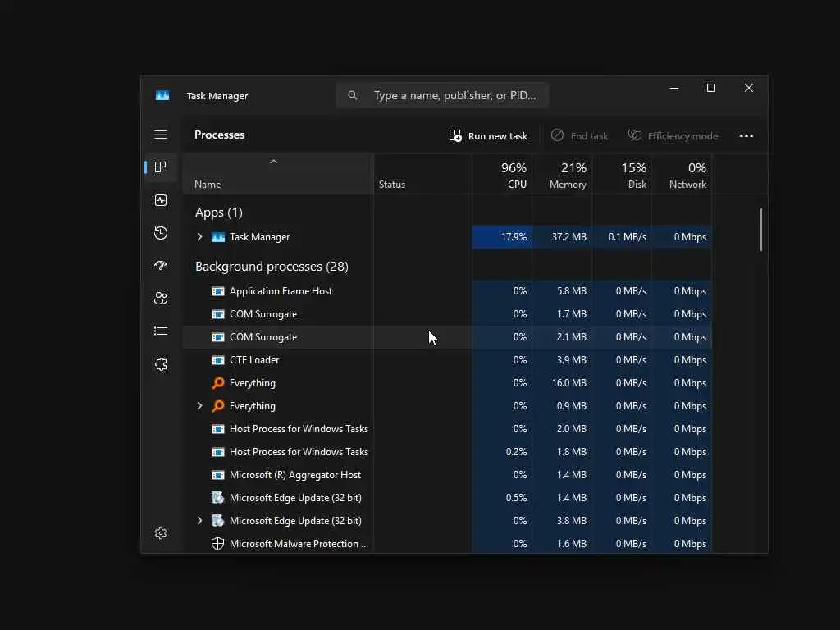Open the Startup apps sidebar page
This screenshot has height=630, width=840.
tap(161, 266)
